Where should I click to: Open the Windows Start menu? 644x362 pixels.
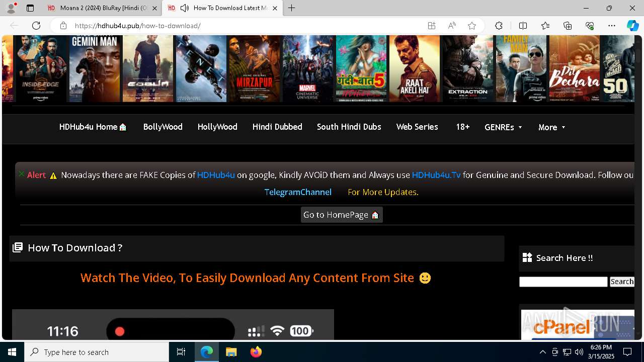pos(12,352)
